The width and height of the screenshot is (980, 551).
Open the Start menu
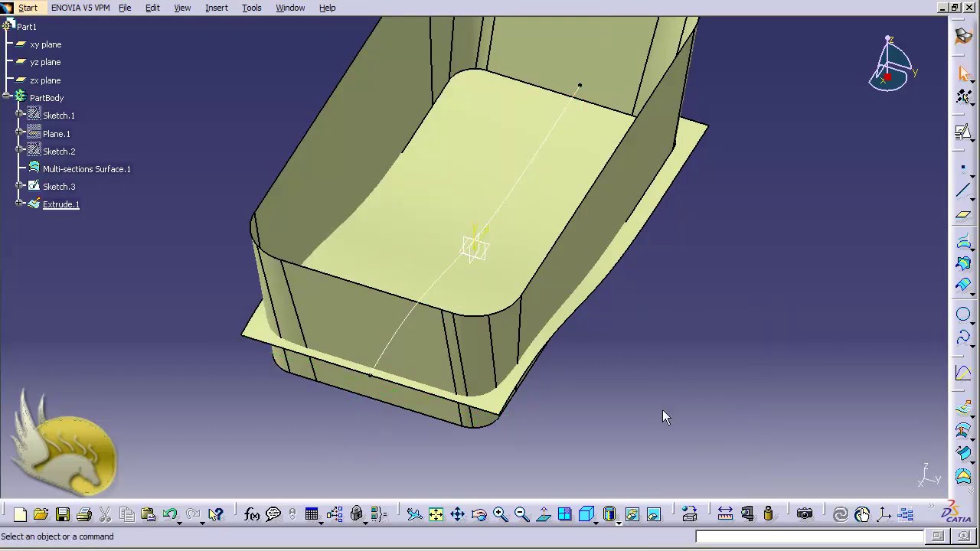tap(28, 8)
